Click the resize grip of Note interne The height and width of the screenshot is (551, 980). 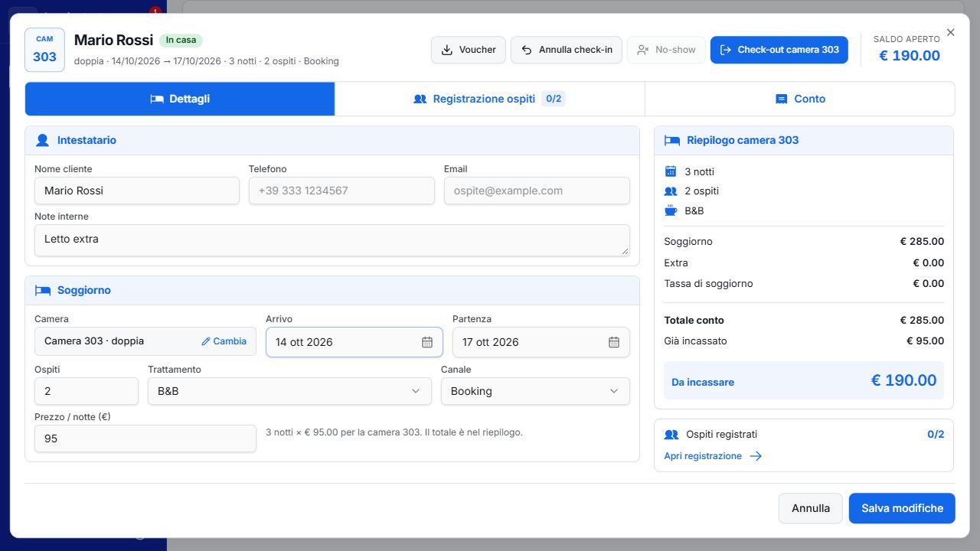click(625, 251)
